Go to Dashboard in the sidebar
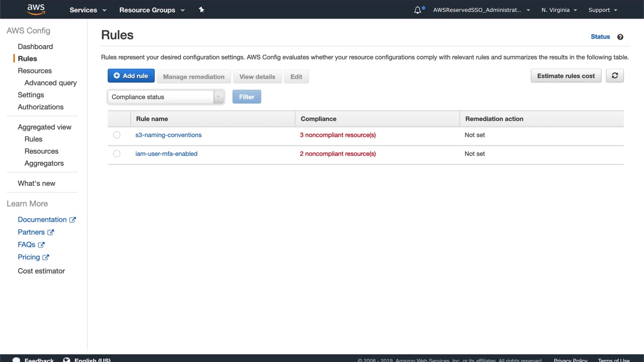644x362 pixels. pos(35,47)
